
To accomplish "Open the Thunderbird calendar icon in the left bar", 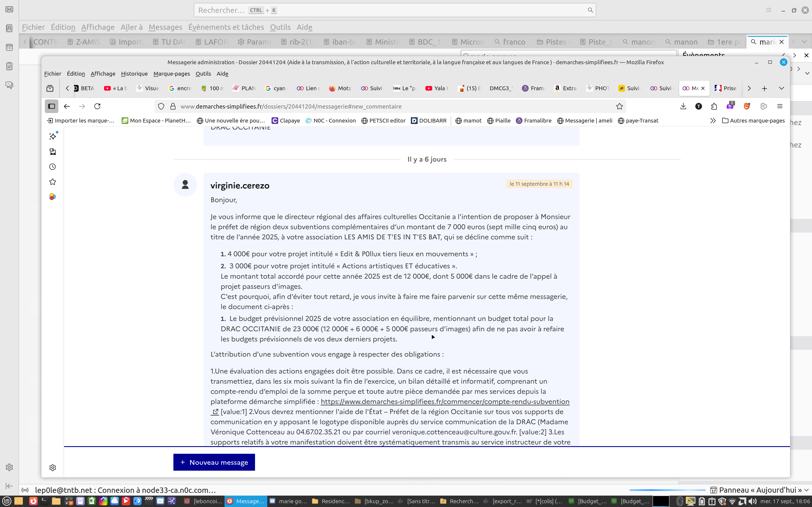I will click(x=9, y=47).
